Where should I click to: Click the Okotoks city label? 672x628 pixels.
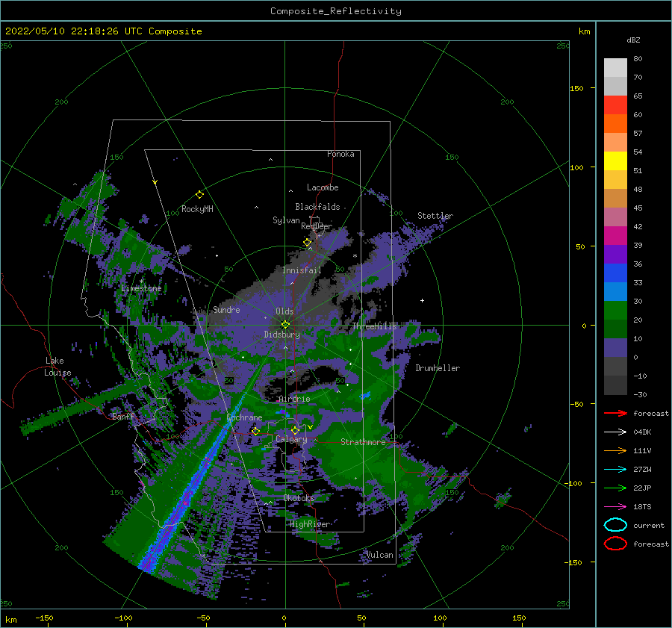coord(299,498)
